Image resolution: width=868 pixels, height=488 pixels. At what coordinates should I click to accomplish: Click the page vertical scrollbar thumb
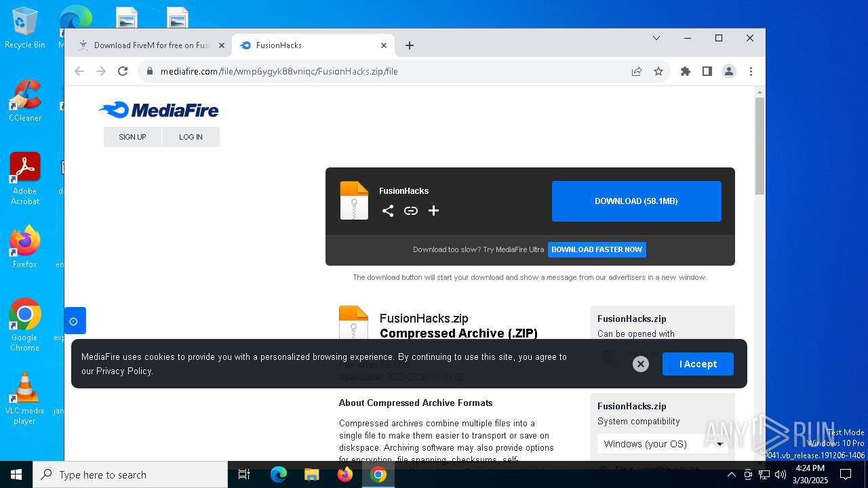[759, 146]
